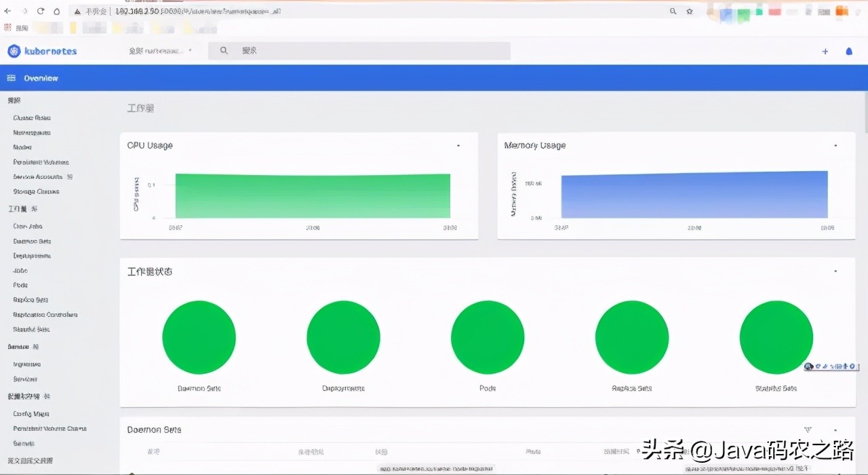Click the Kubernetes logo icon
The height and width of the screenshot is (475, 868).
[14, 51]
